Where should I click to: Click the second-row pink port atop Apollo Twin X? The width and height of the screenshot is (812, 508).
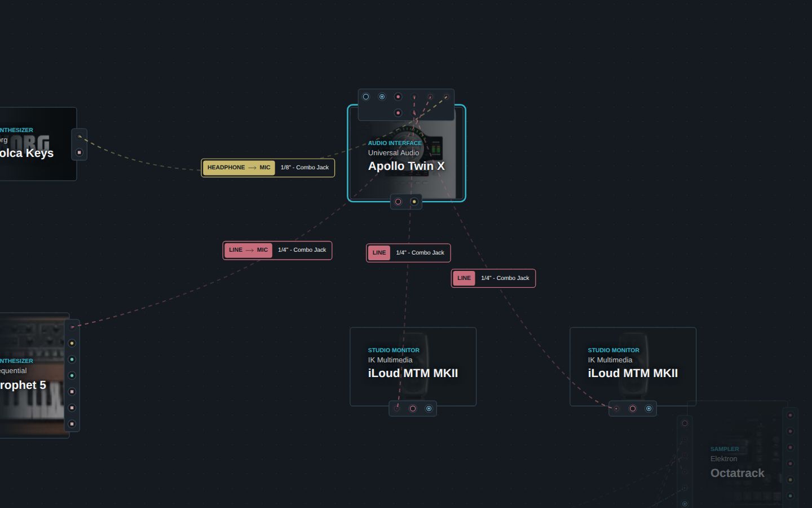(398, 113)
